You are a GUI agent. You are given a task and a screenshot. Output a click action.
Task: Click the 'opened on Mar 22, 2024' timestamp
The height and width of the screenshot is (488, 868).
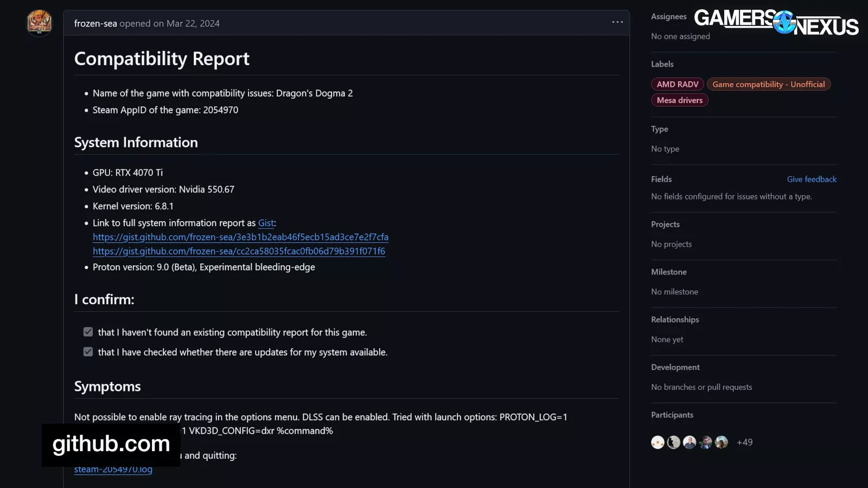click(x=170, y=23)
